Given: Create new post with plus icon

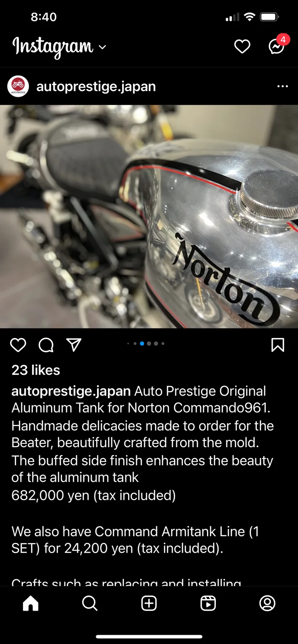Looking at the screenshot, I should click(x=149, y=603).
